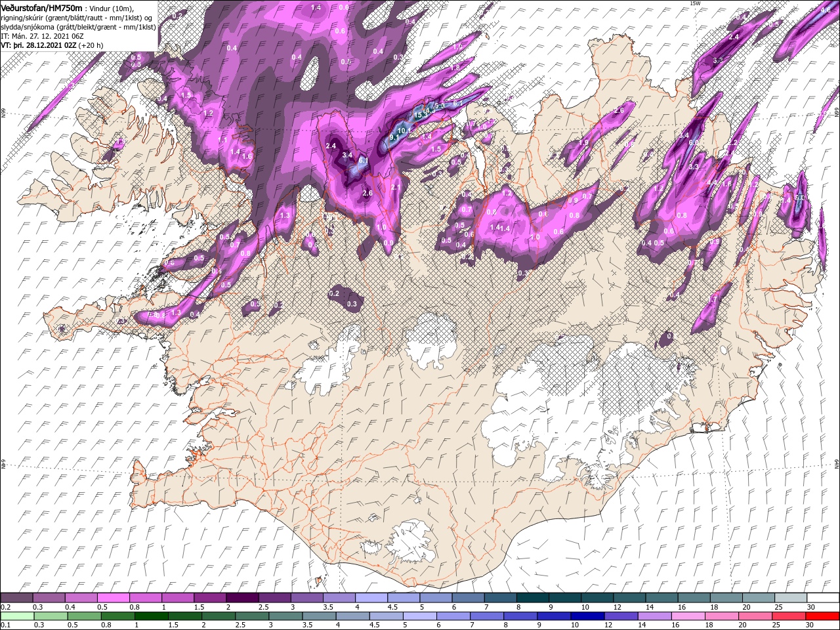The image size is (840, 630).
Task: Pick lower legend swatch between 0.3 and 0.5
Action: 51,616
